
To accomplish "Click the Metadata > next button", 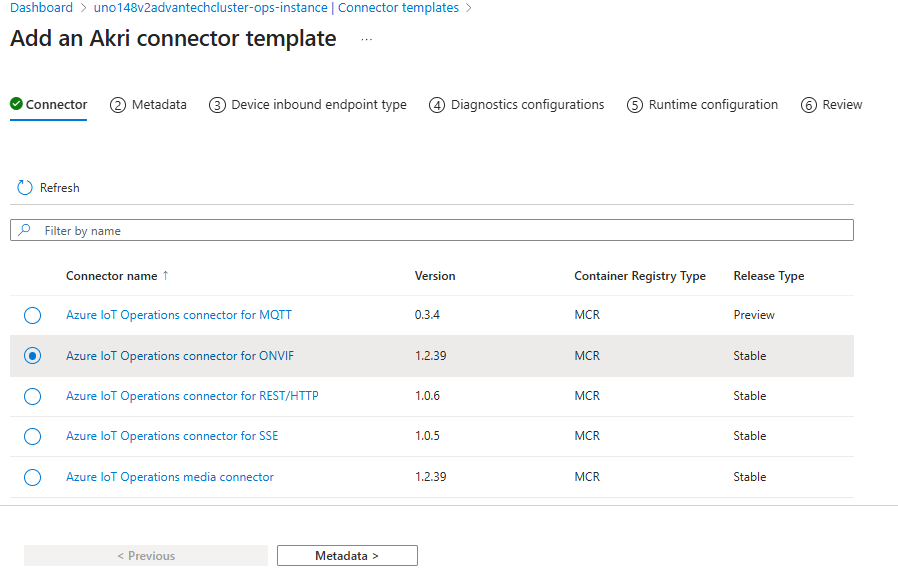I will click(x=347, y=556).
